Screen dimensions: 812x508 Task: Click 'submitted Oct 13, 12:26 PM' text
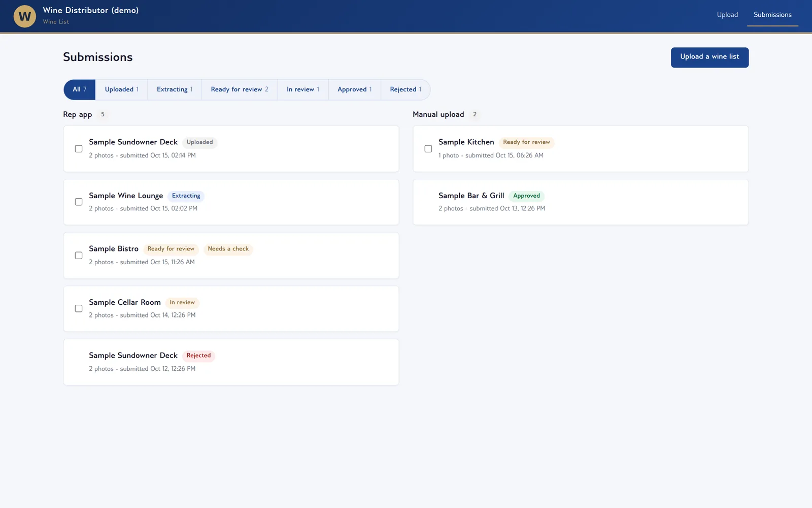click(x=507, y=208)
